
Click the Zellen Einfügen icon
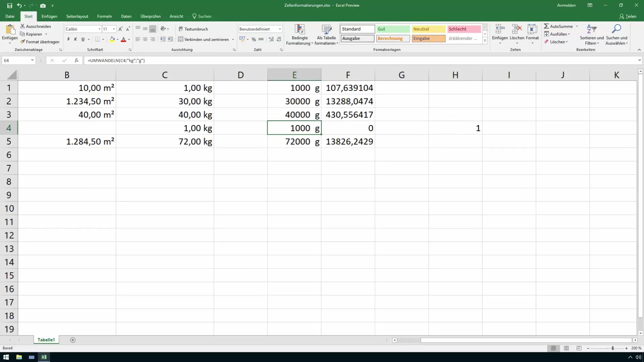point(500,29)
